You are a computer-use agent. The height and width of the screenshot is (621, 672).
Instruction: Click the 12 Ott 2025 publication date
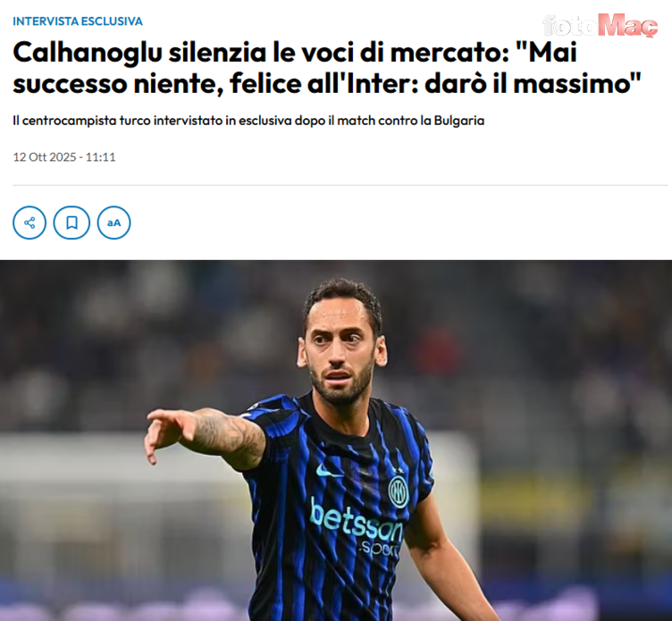pos(44,157)
